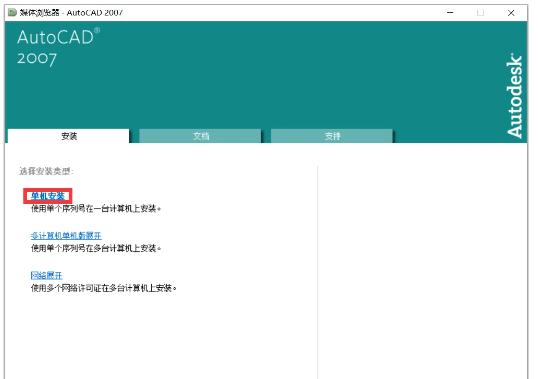Choose the 网络展开 deployment link
Screen dimensions: 538x379
46,275
